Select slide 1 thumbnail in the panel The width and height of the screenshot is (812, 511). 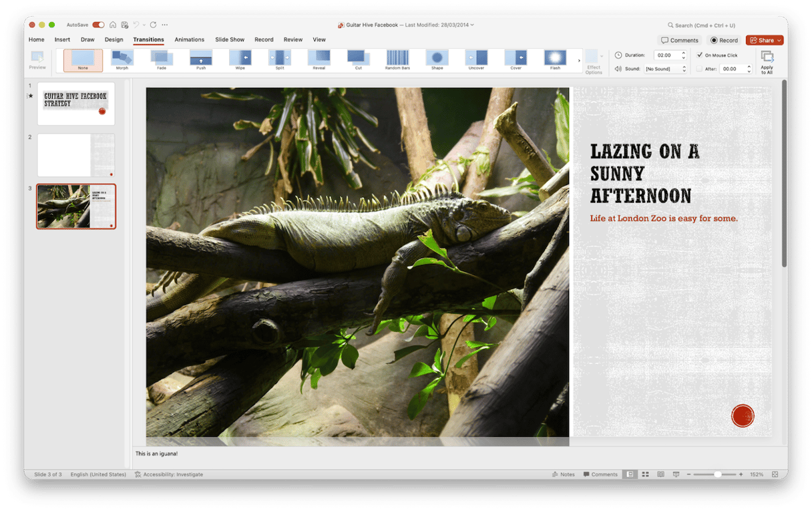(76, 104)
